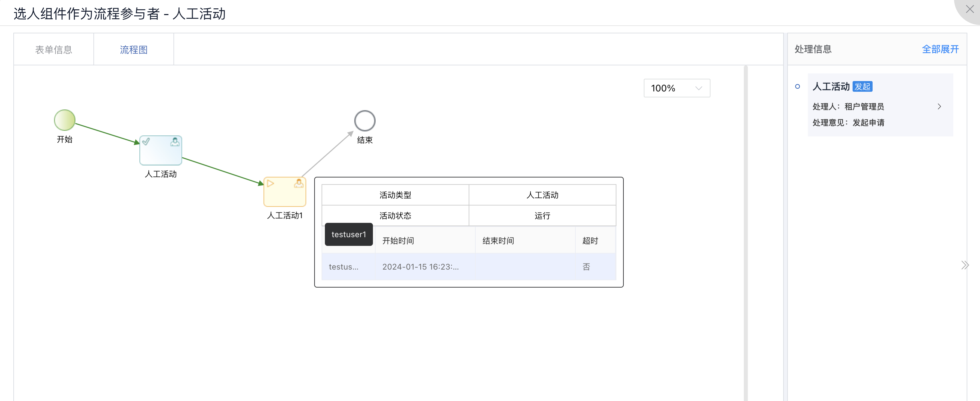Expand the 处理人 租户管理员 row chevron
Viewport: 980px width, 401px height.
click(939, 106)
